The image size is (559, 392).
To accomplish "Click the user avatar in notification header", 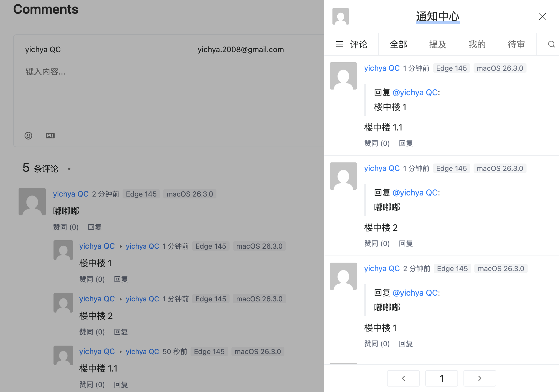I will (341, 16).
